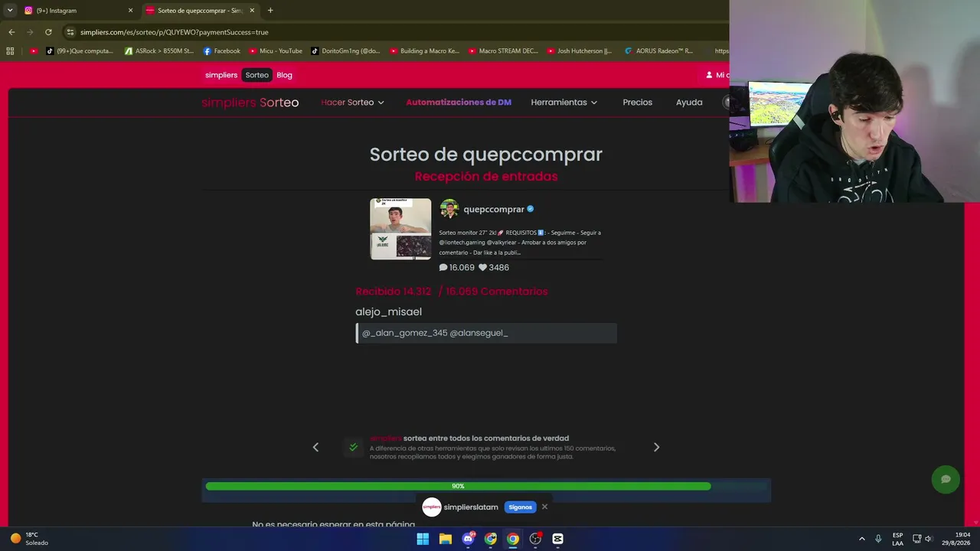Show hidden system tray icons
The height and width of the screenshot is (551, 980).
coord(861,539)
